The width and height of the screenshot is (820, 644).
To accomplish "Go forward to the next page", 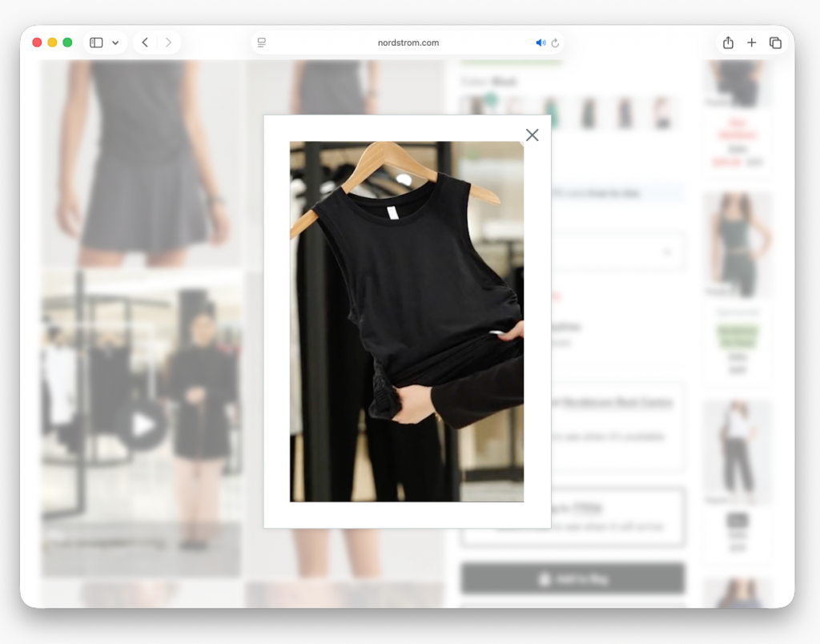I will click(168, 42).
